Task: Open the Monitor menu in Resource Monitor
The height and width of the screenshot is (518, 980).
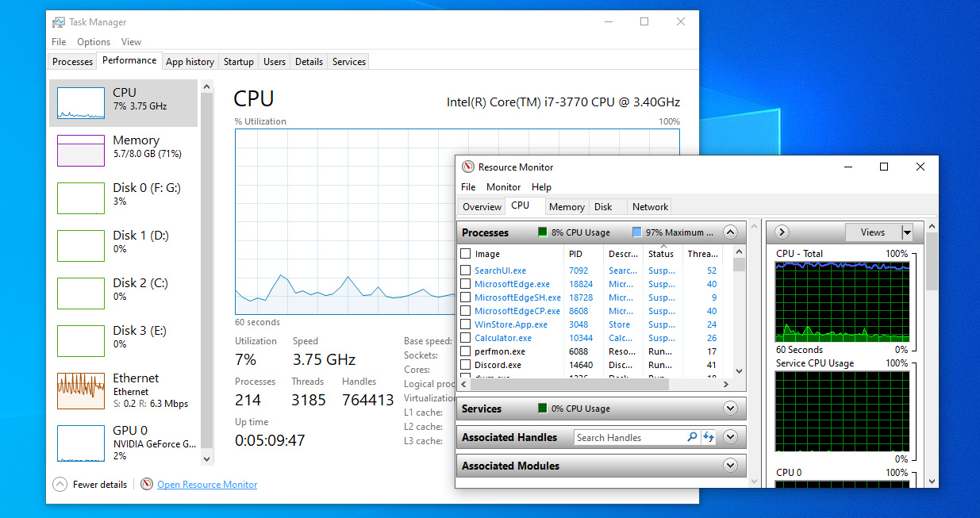Action: [504, 187]
